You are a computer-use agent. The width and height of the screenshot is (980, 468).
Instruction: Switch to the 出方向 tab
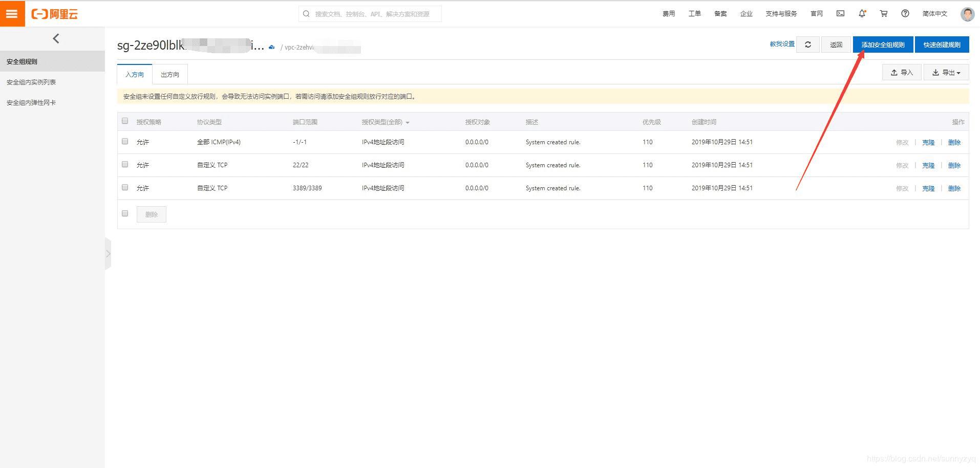(170, 74)
